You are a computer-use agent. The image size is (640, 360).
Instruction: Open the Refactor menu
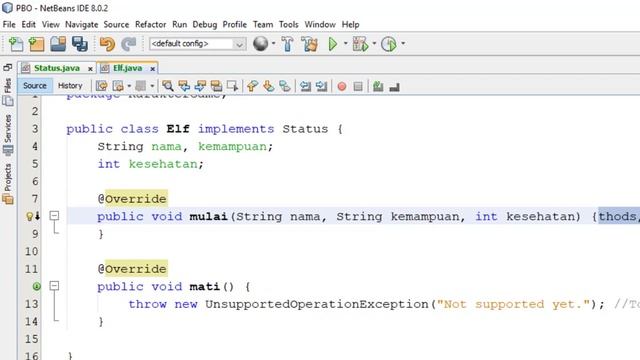(x=151, y=24)
